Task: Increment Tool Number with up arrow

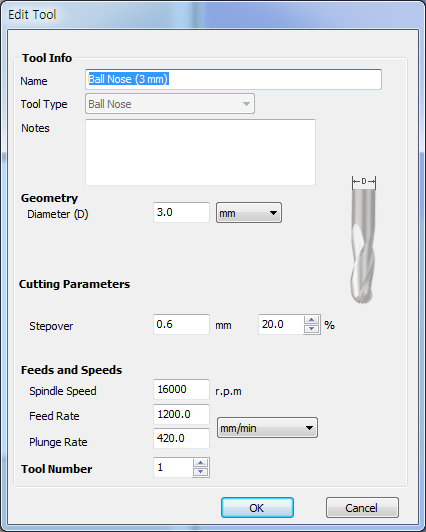Action: coord(201,463)
